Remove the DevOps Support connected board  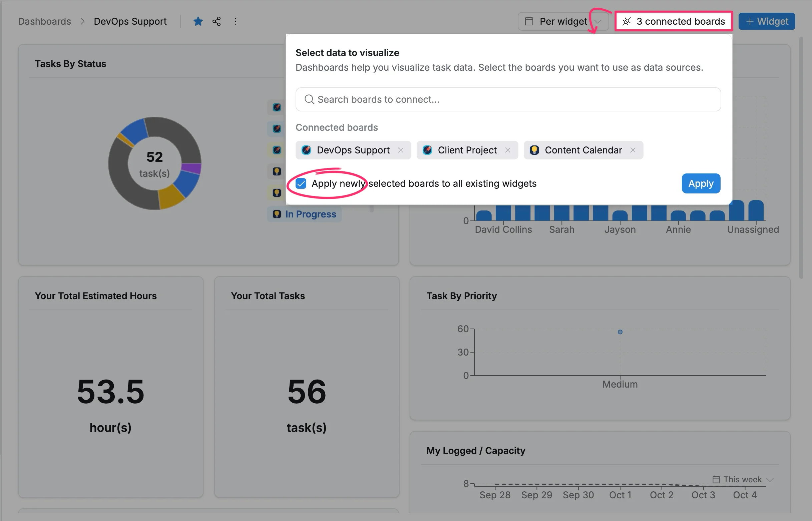tap(401, 150)
